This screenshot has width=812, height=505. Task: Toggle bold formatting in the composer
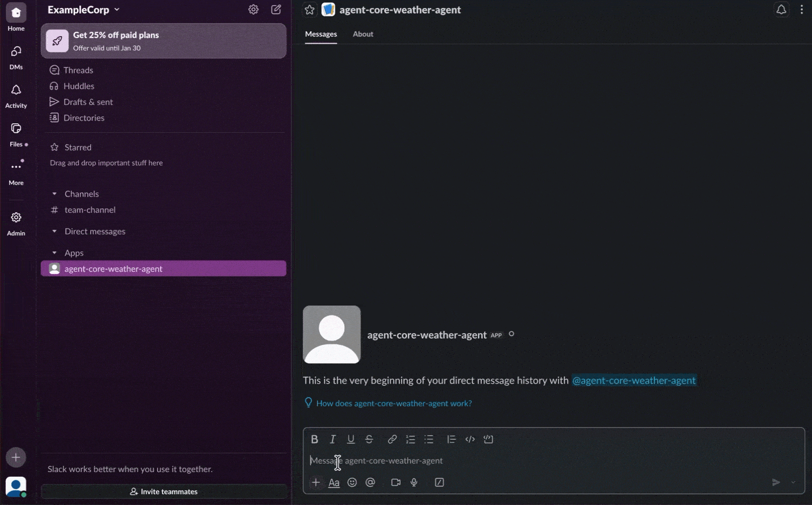pos(315,439)
